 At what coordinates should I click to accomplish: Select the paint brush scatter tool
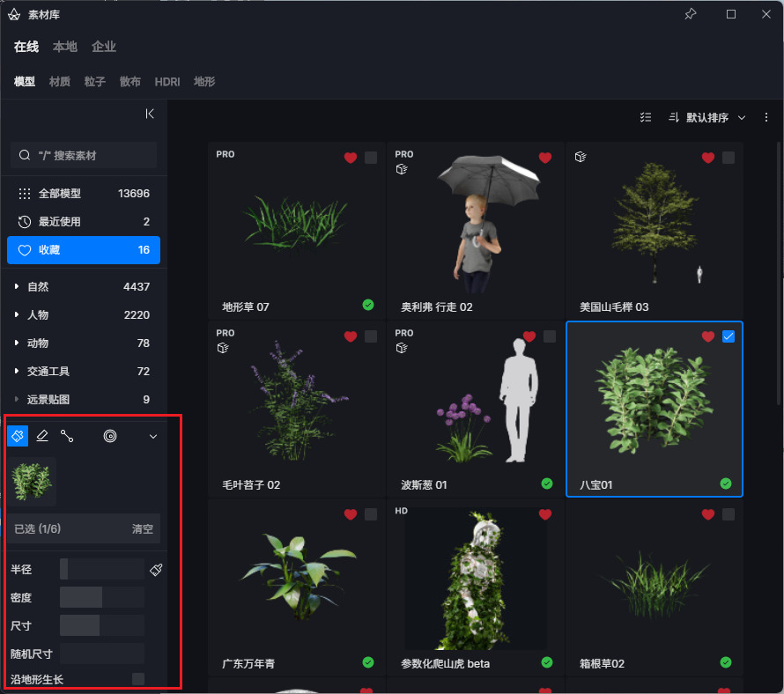point(18,436)
